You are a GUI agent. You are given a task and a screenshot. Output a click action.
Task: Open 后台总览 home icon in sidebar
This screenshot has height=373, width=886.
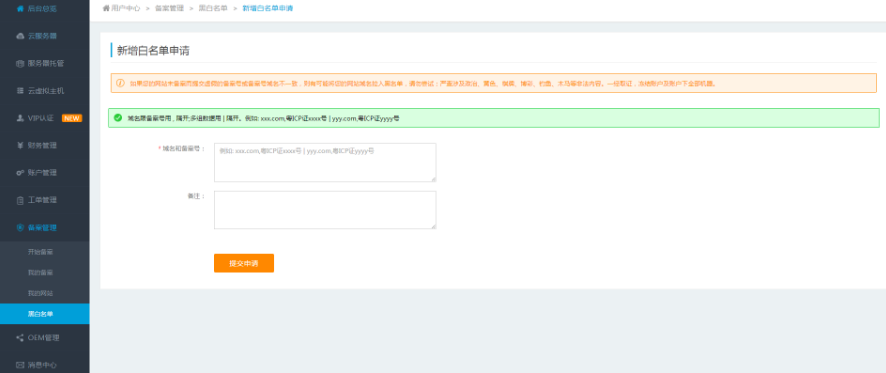[20, 9]
